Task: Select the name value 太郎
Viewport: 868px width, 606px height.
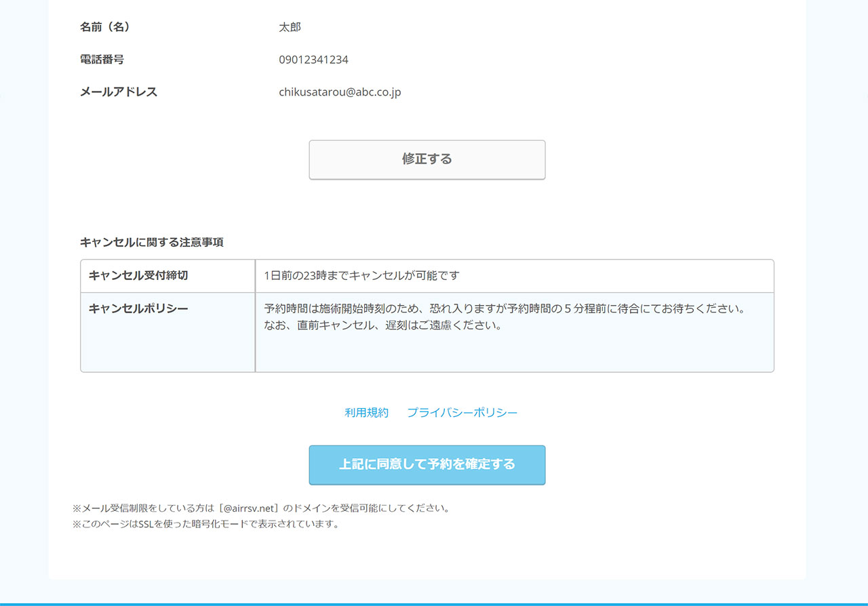Action: pos(290,27)
